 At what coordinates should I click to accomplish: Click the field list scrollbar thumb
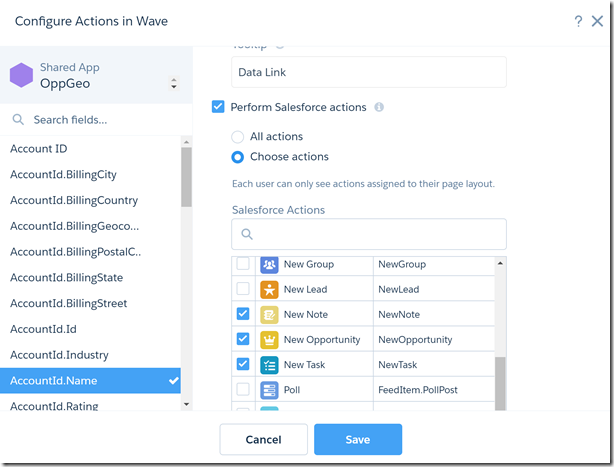click(x=186, y=177)
